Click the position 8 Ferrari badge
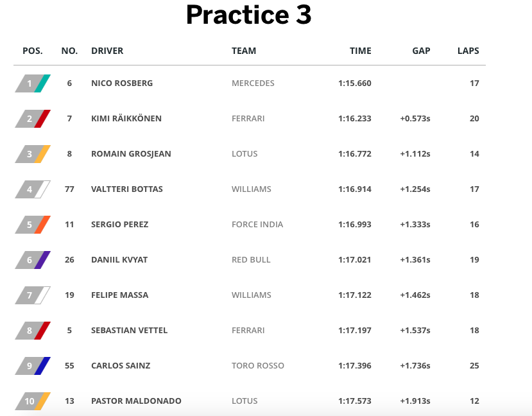This screenshot has height=416, width=532. coord(33,331)
